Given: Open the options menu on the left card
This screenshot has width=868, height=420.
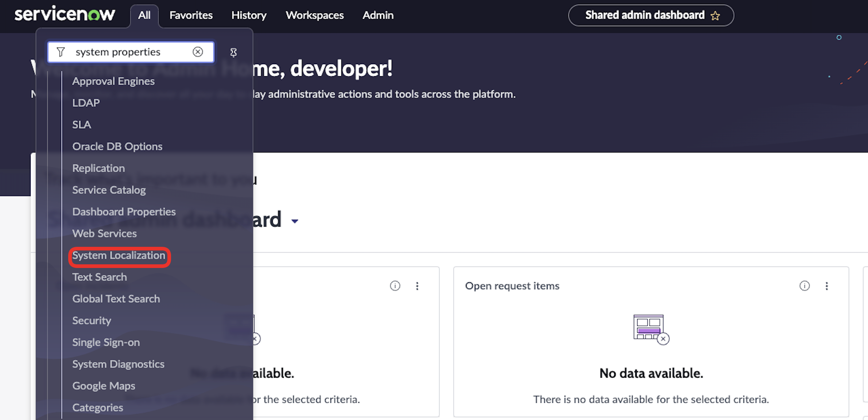Looking at the screenshot, I should (417, 286).
